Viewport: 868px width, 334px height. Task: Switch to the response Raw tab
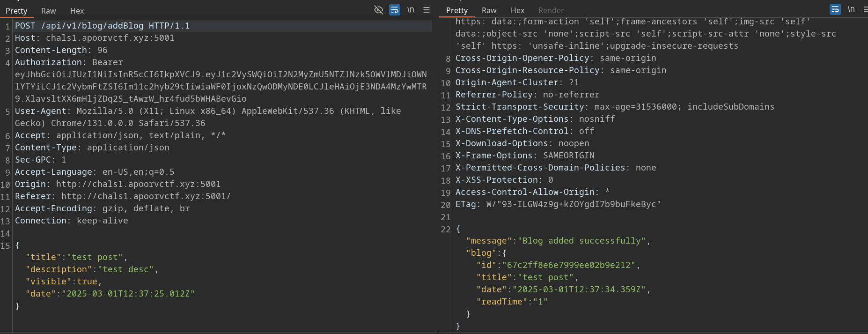(489, 10)
